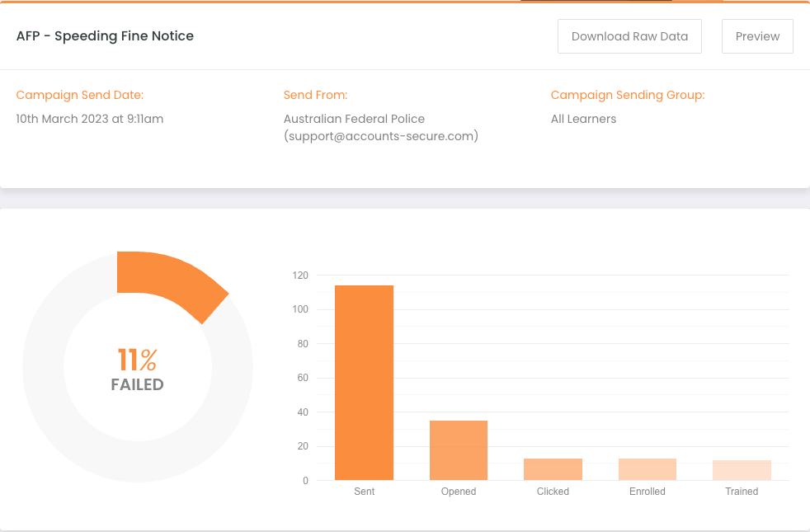Click the All Learners group value
This screenshot has height=532, width=810.
(x=583, y=119)
